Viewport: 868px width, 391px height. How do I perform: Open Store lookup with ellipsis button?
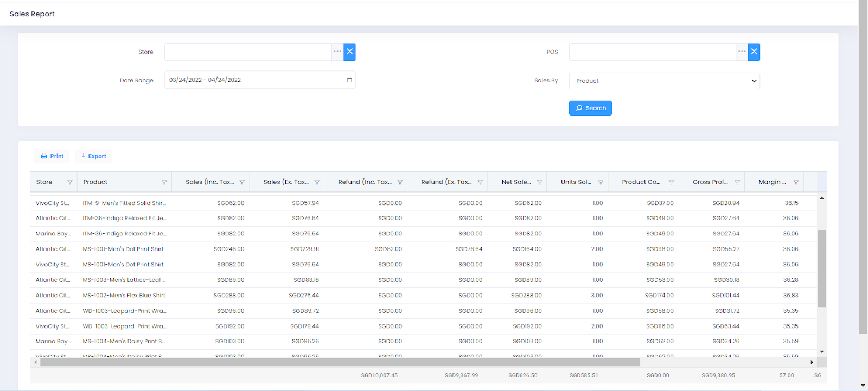(337, 52)
